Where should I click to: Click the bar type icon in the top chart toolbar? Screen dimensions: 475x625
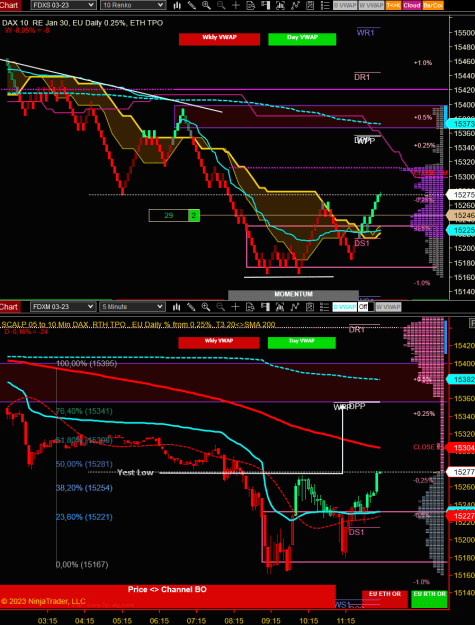coord(177,5)
